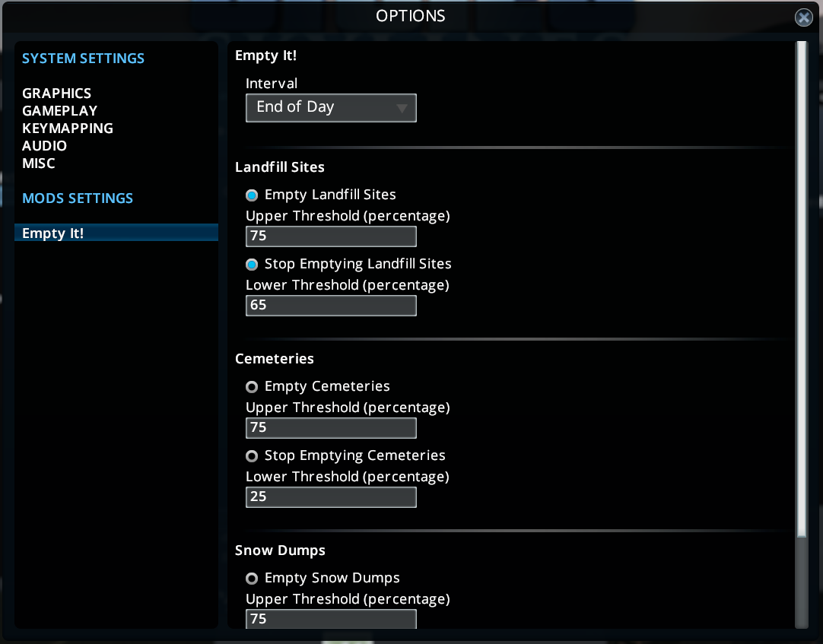The width and height of the screenshot is (823, 644).
Task: Click the Landfill lower threshold field
Action: [331, 306]
